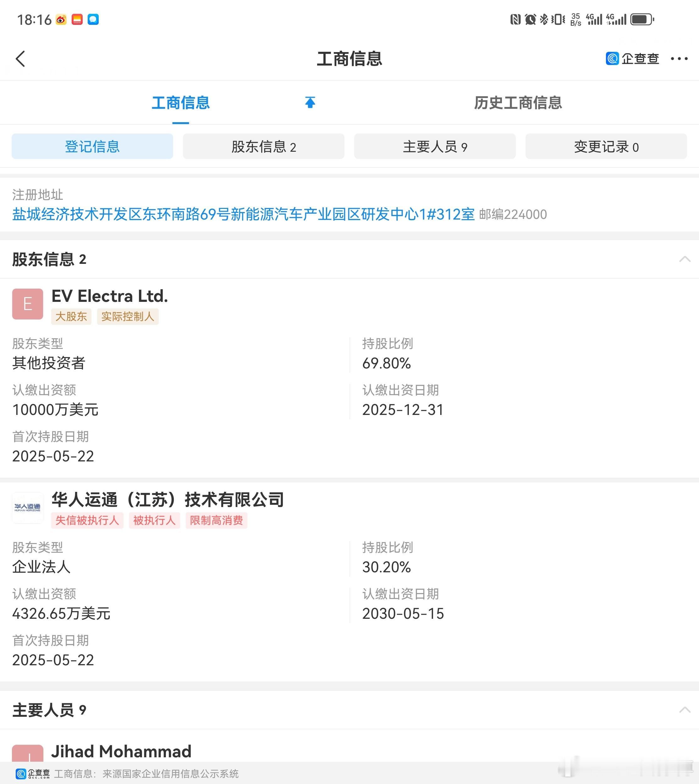Tap the 被执行人 risk tag
This screenshot has height=784, width=699.
154,520
